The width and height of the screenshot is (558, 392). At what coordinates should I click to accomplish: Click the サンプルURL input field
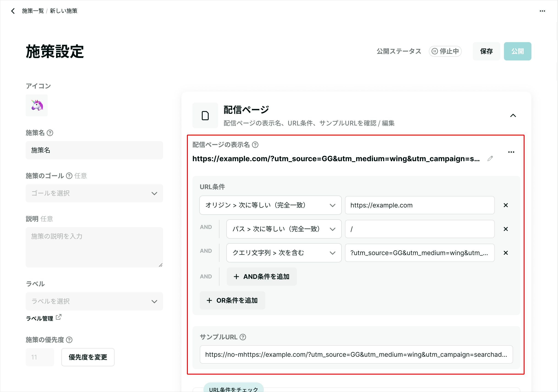tap(356, 355)
